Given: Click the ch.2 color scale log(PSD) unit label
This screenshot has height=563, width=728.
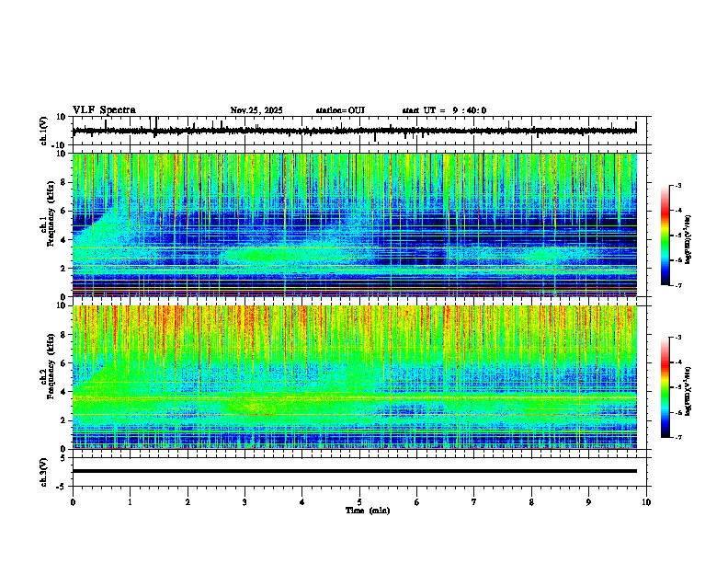Looking at the screenshot, I should click(688, 391).
